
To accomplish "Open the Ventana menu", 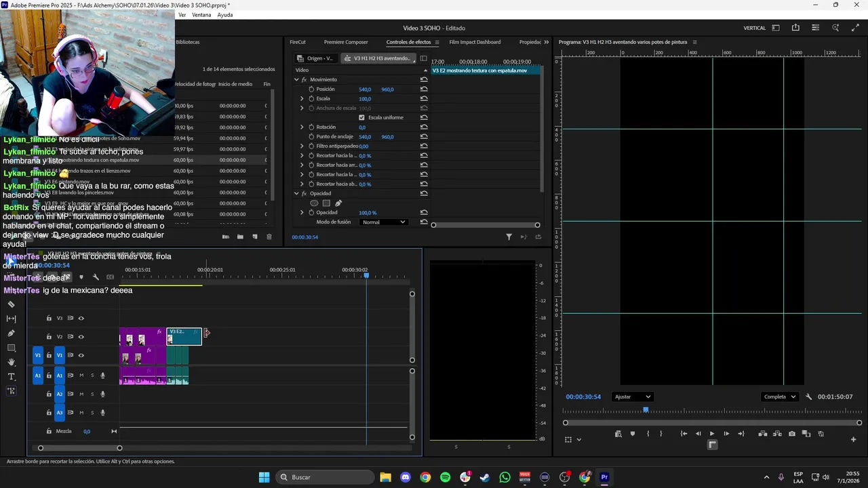I will pos(201,15).
